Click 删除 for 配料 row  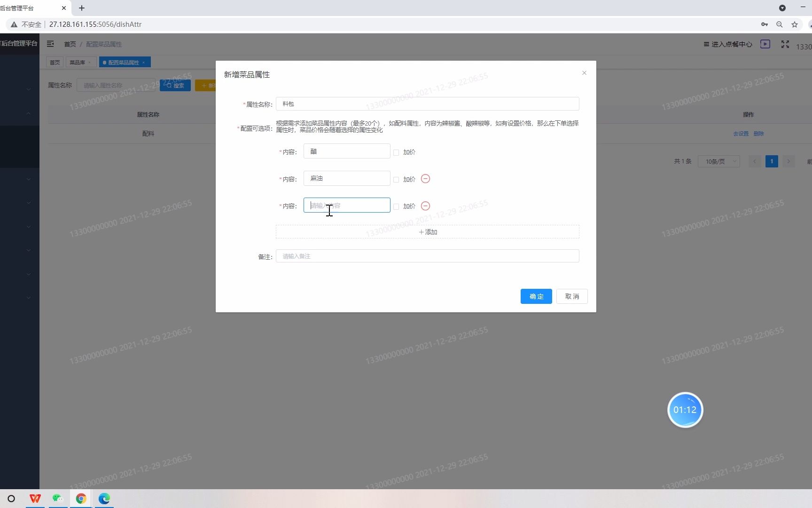coord(759,134)
